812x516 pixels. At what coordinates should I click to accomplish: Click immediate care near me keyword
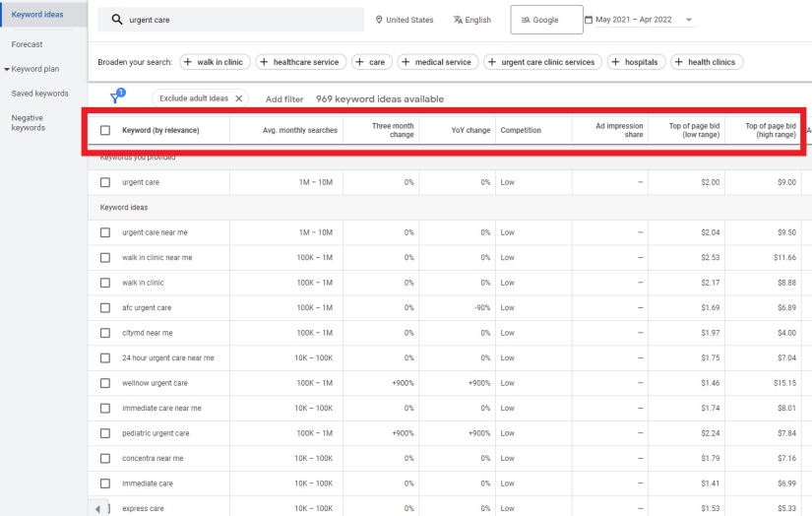[x=161, y=409]
